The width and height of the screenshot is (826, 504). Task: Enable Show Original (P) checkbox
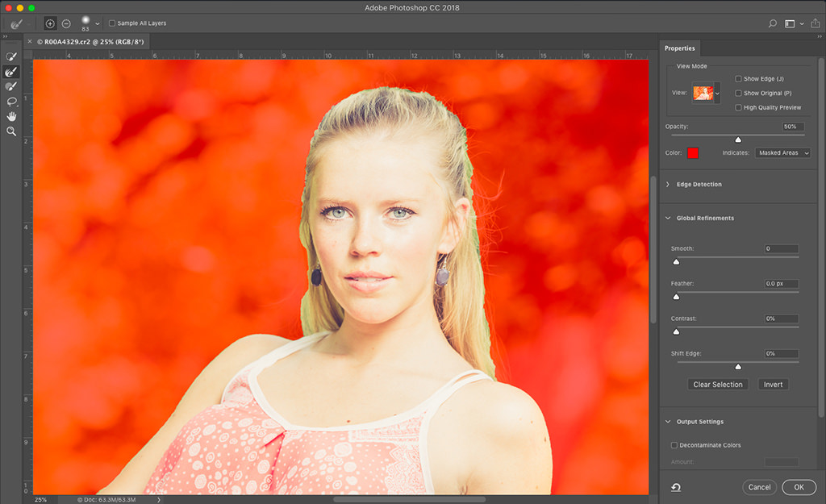(x=738, y=94)
